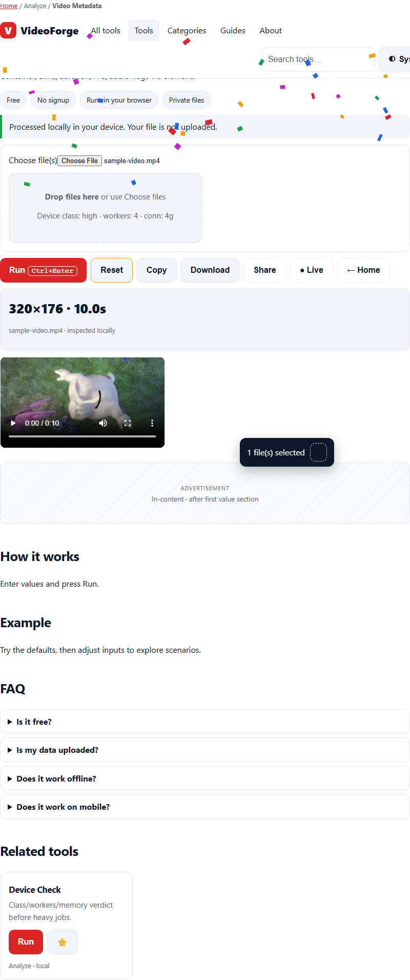Open the All tools menu item
This screenshot has height=980, width=410.
[x=106, y=31]
